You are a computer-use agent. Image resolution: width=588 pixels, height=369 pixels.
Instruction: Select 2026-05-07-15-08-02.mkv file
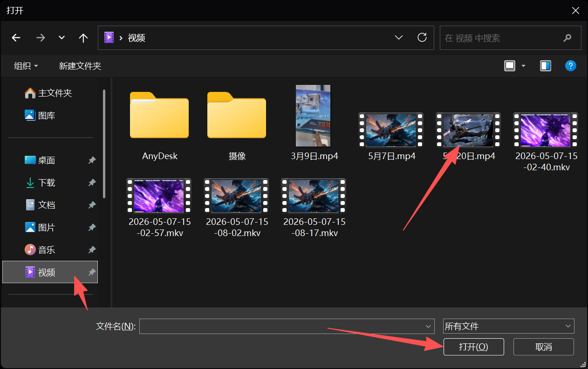coord(237,208)
